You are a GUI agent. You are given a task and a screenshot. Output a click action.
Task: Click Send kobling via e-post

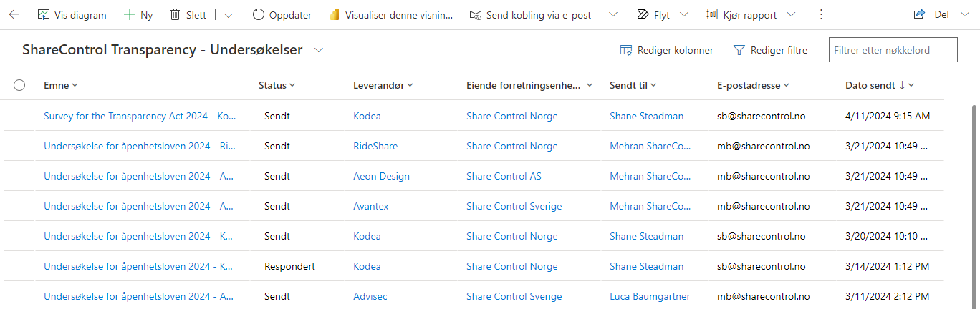pos(531,14)
